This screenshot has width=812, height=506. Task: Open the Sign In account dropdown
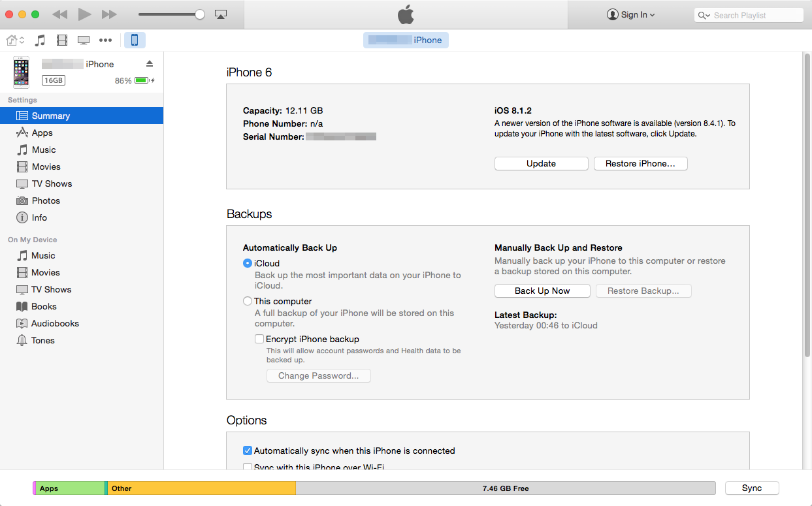630,14
